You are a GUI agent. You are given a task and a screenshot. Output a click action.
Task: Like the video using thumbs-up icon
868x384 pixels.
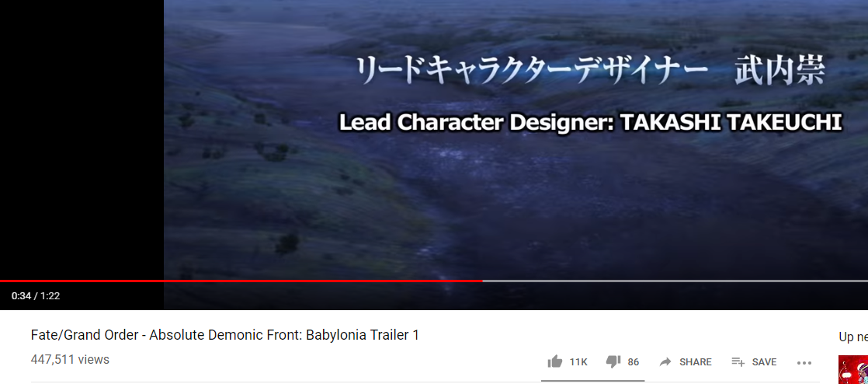(554, 361)
